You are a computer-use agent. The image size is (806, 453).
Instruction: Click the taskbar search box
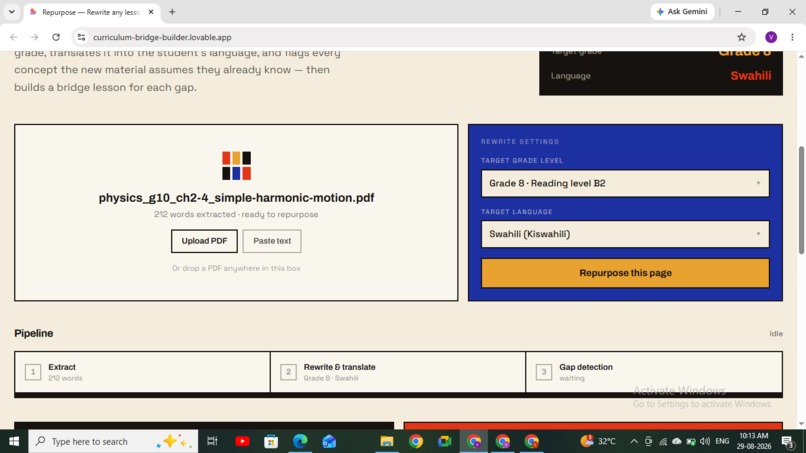[113, 441]
